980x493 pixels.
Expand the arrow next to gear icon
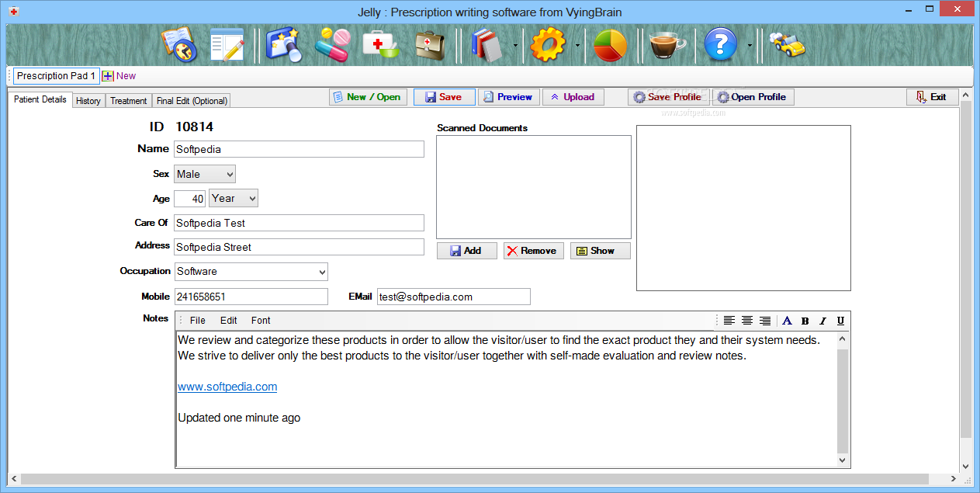click(x=577, y=46)
